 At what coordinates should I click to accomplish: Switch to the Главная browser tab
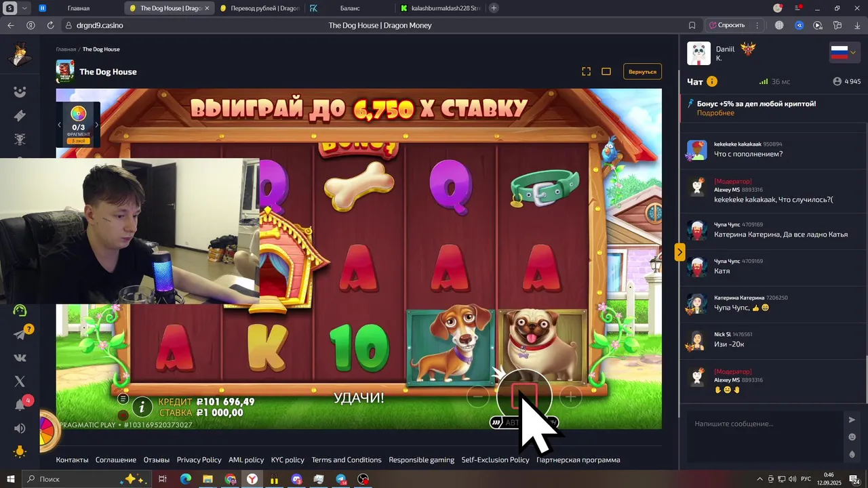click(78, 8)
